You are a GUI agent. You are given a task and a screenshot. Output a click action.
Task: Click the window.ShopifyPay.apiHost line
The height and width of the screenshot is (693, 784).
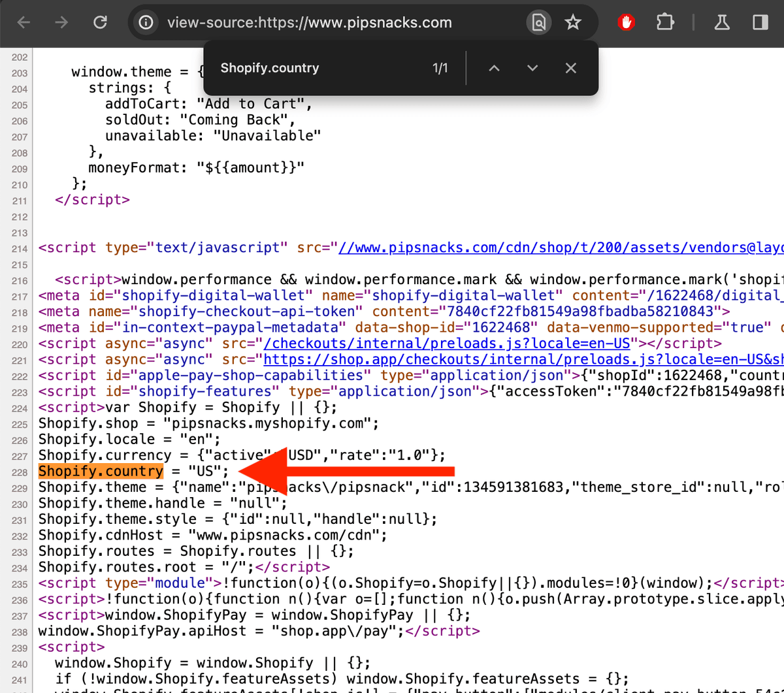point(259,631)
